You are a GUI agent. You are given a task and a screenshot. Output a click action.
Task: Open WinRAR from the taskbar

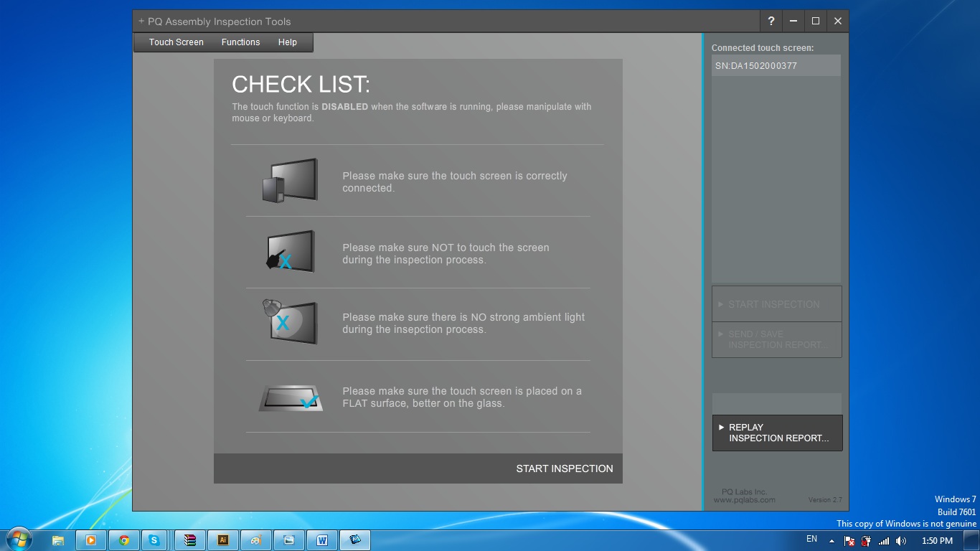pyautogui.click(x=190, y=540)
